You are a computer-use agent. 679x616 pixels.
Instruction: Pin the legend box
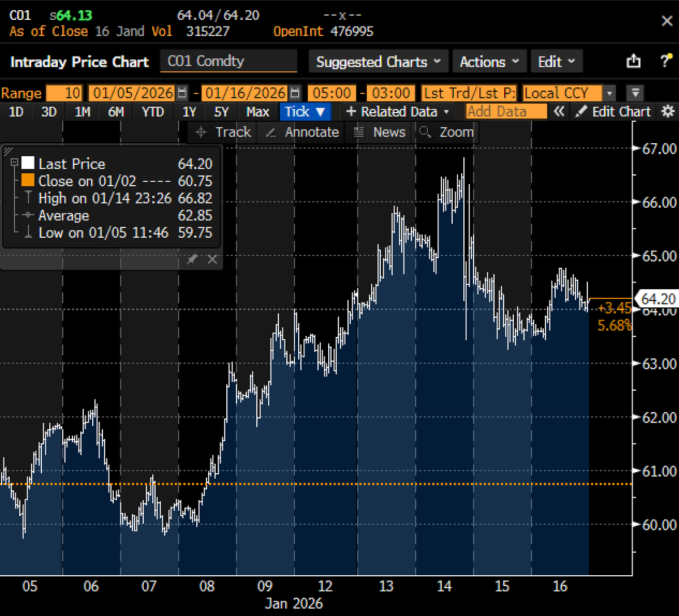[192, 259]
